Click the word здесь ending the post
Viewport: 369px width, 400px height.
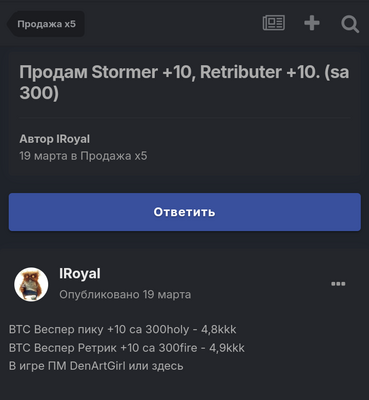[x=167, y=366]
